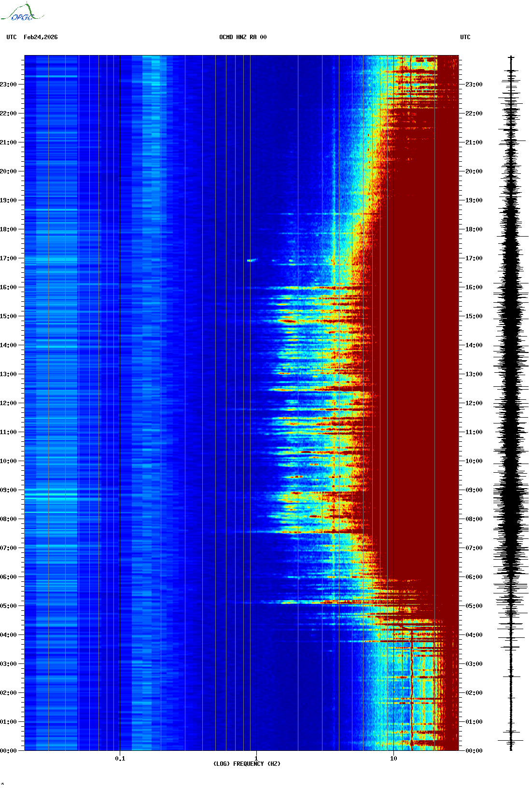This screenshot has height=789, width=532.
Task: Click the 20:00 label on the right time axis
Action: 474,171
